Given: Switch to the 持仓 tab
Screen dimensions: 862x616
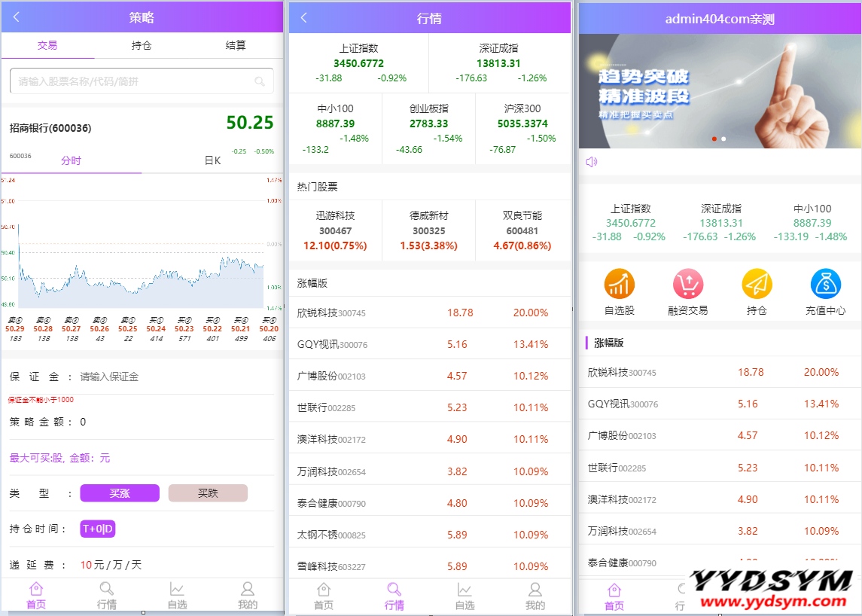Looking at the screenshot, I should pos(142,45).
